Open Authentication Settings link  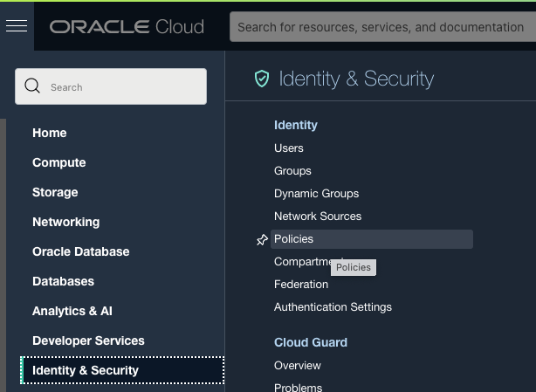tap(333, 307)
